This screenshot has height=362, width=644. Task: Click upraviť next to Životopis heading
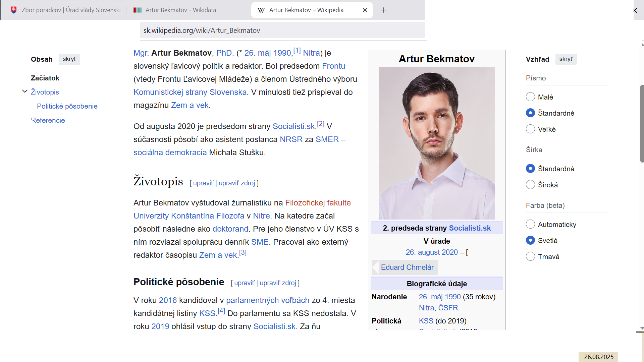[x=203, y=183]
